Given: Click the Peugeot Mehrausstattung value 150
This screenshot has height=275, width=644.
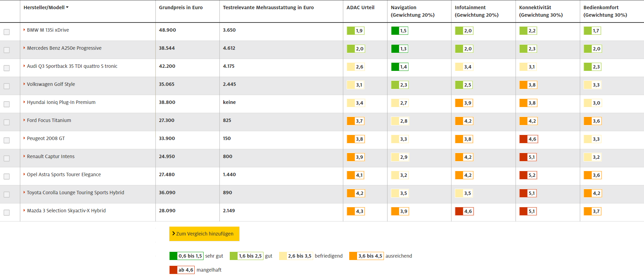Looking at the screenshot, I should pos(227,138).
